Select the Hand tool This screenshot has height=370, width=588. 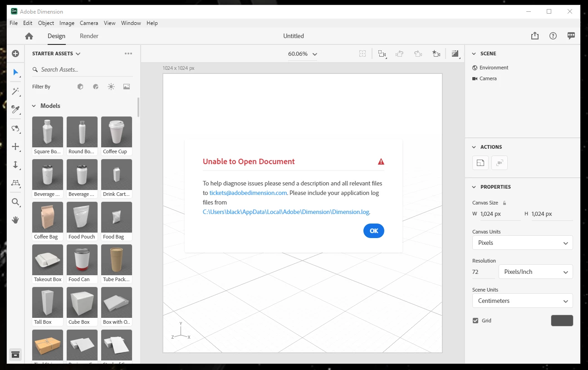(x=15, y=220)
